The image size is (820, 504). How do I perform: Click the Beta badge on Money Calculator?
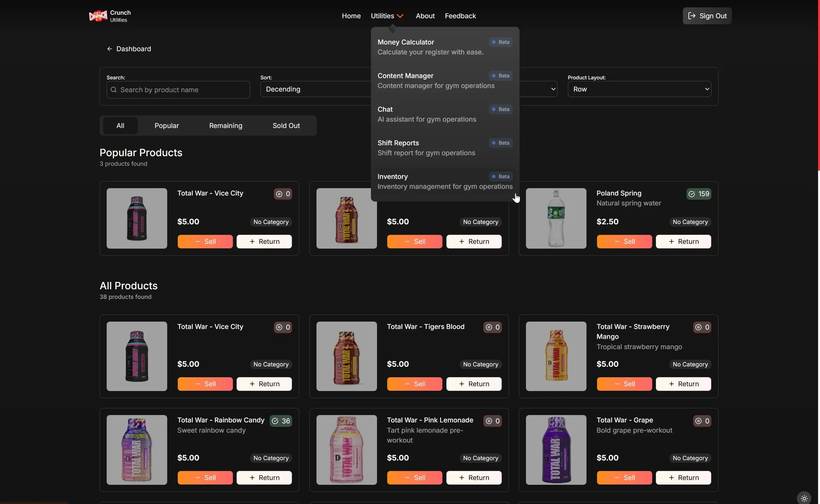point(500,42)
